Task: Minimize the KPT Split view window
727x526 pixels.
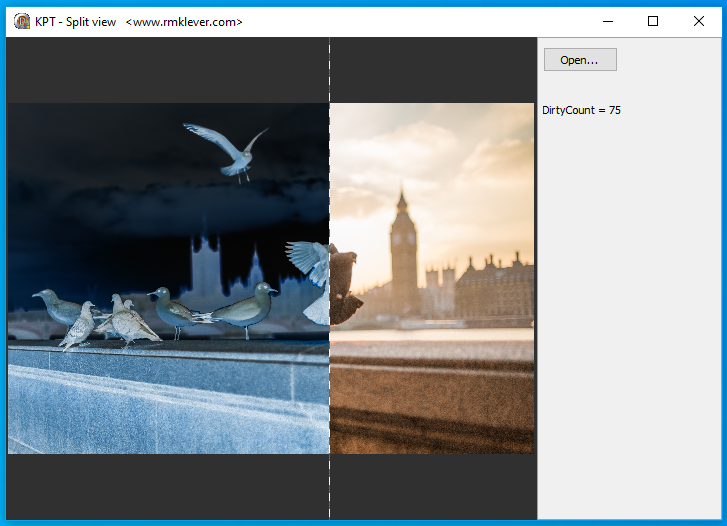Action: [x=608, y=21]
